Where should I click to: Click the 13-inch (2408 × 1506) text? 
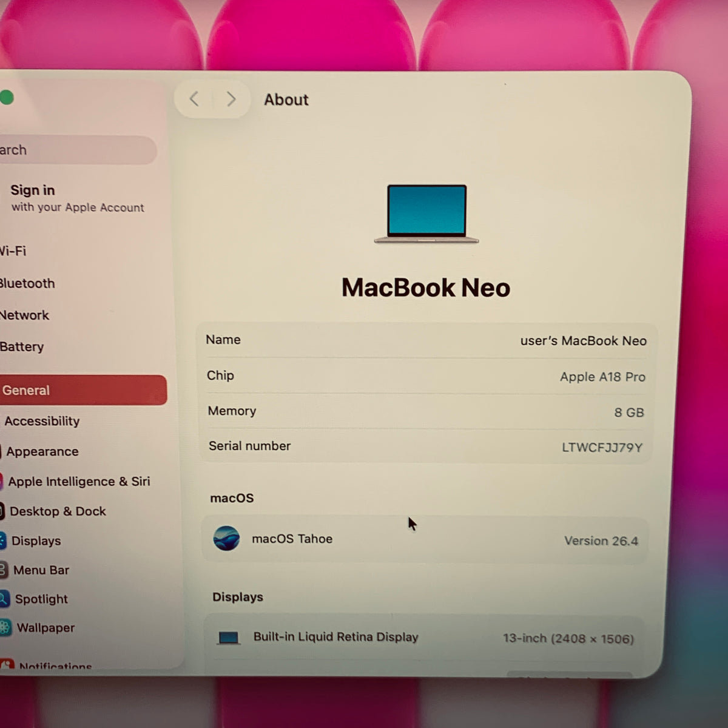click(568, 638)
